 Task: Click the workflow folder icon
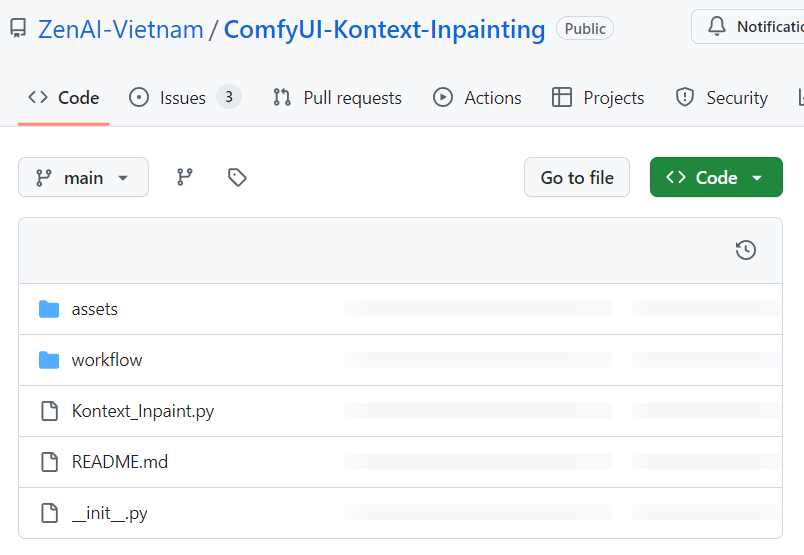49,360
